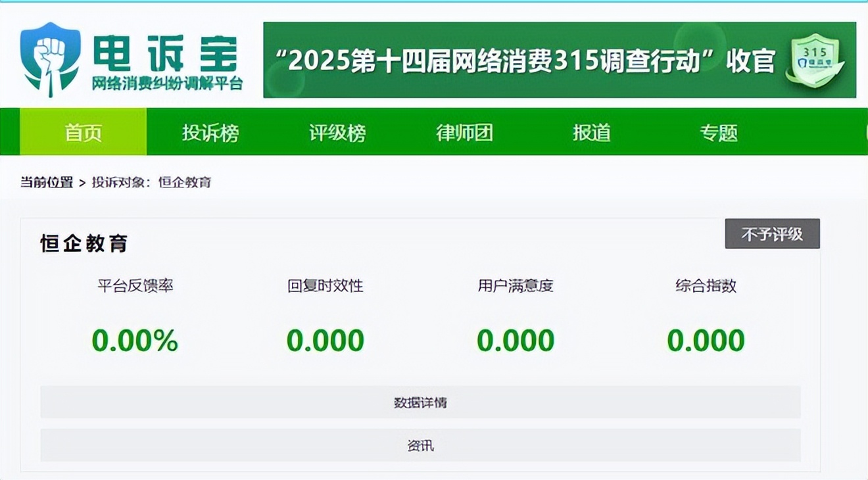
Task: Click the 恒企教育 company heading
Action: point(84,243)
